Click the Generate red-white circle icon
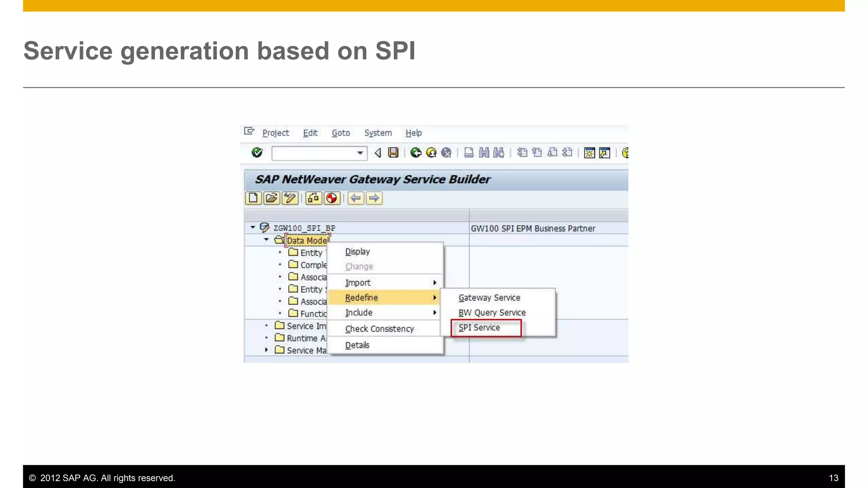The image size is (868, 488). pos(332,198)
